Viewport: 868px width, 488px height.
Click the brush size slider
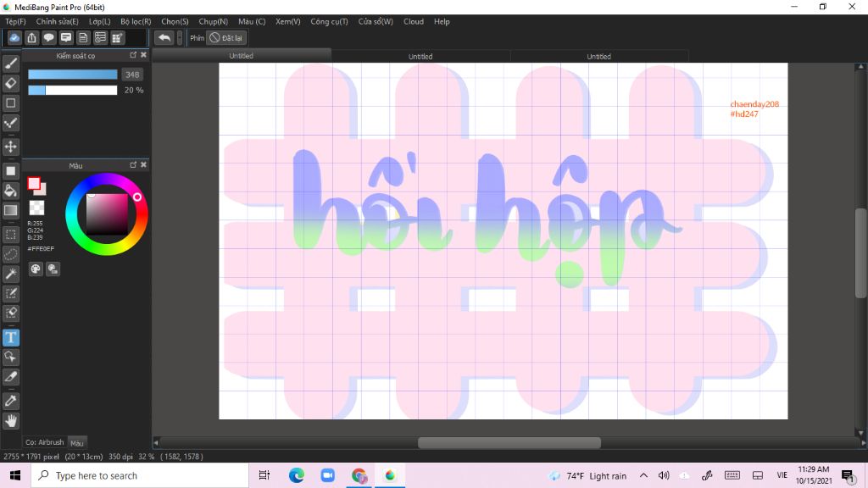coord(73,75)
